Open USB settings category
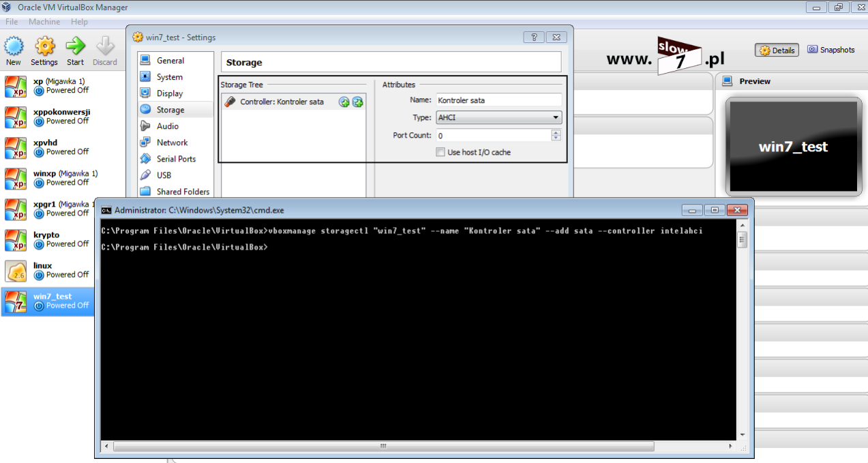The height and width of the screenshot is (463, 868). (x=176, y=175)
